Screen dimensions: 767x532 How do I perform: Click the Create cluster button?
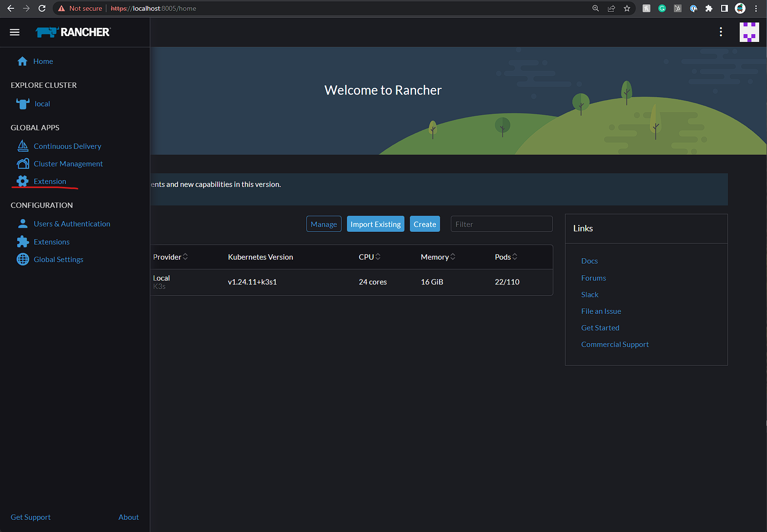click(x=425, y=224)
